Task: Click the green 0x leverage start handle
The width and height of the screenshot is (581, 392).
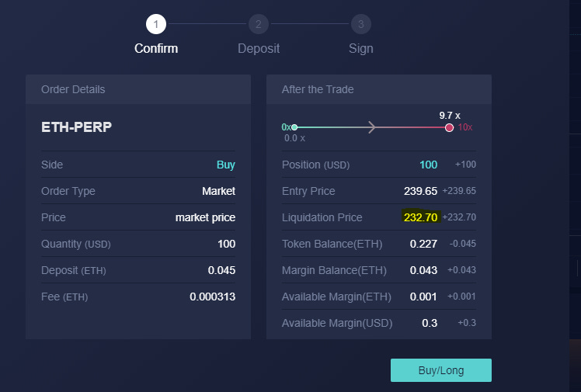Action: (x=294, y=127)
